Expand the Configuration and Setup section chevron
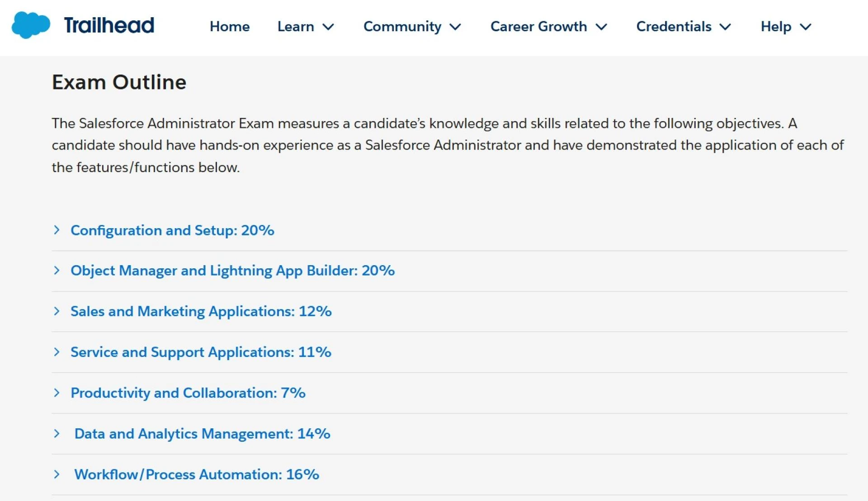The image size is (868, 501). 57,230
